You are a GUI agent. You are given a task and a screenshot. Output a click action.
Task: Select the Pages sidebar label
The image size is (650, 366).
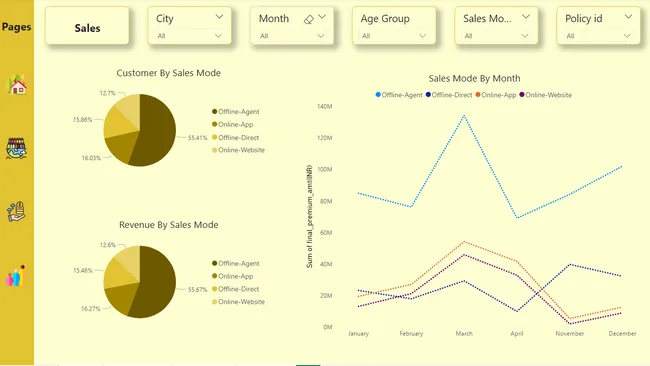[16, 27]
